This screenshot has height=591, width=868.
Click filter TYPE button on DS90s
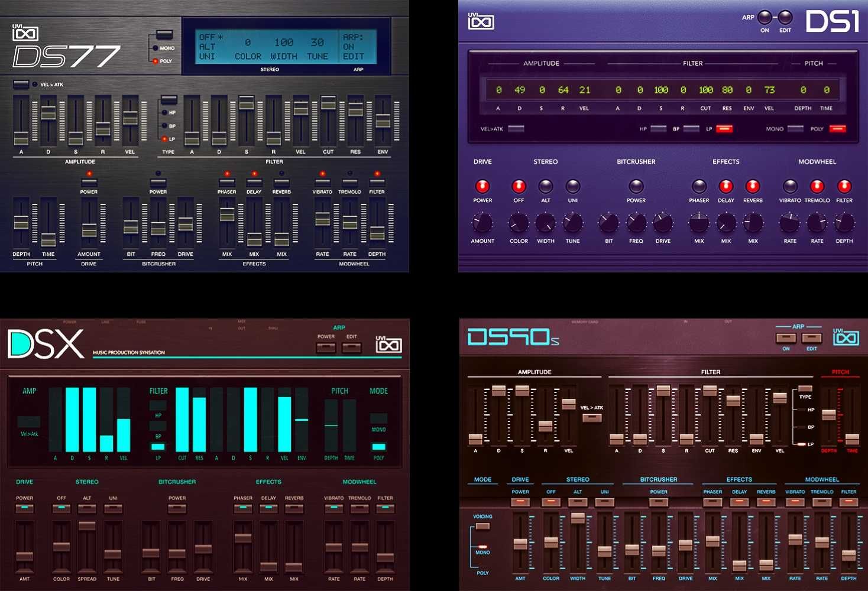click(805, 388)
